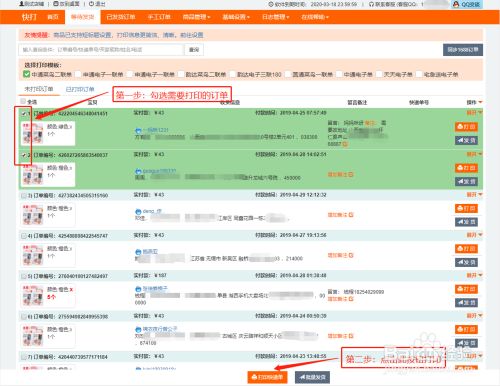The width and height of the screenshot is (500, 386).
Task: Click the print button for order 4
Action: [466, 249]
